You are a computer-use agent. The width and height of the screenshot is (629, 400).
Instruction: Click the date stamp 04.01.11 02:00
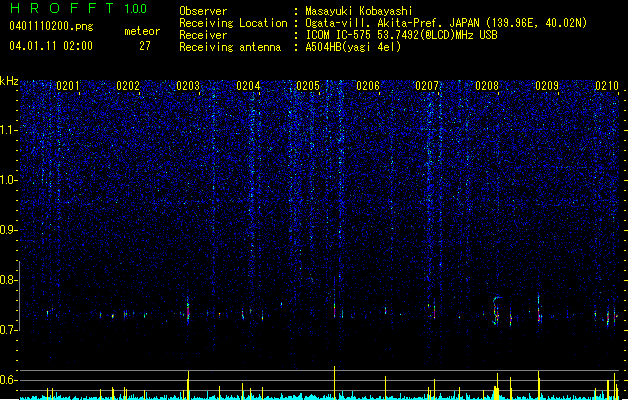click(51, 45)
